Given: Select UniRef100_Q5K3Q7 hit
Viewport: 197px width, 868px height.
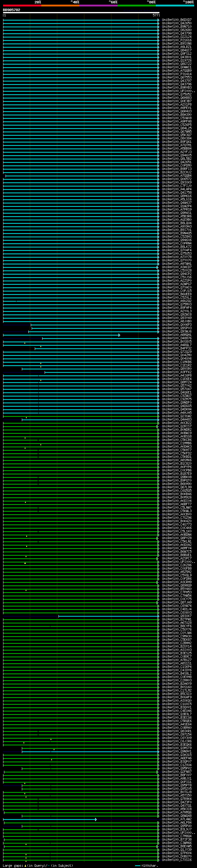Looking at the screenshot, I should coord(177,135).
